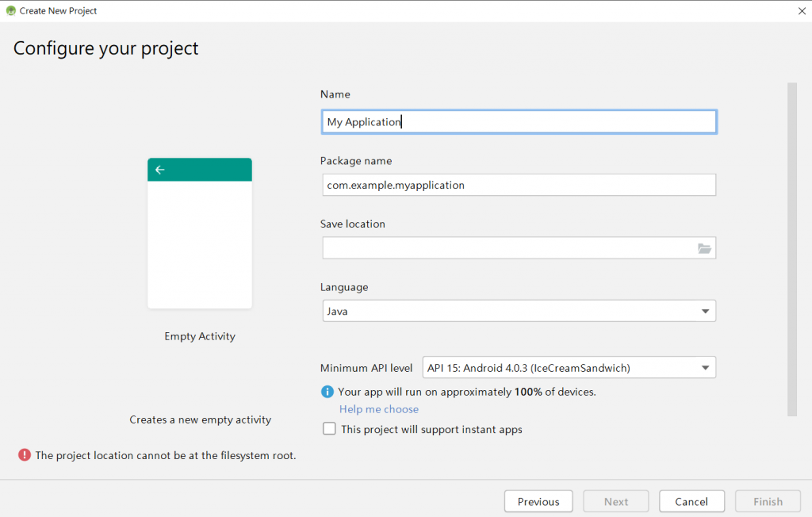
Task: Expand the Minimum API level dropdown
Action: 569,368
